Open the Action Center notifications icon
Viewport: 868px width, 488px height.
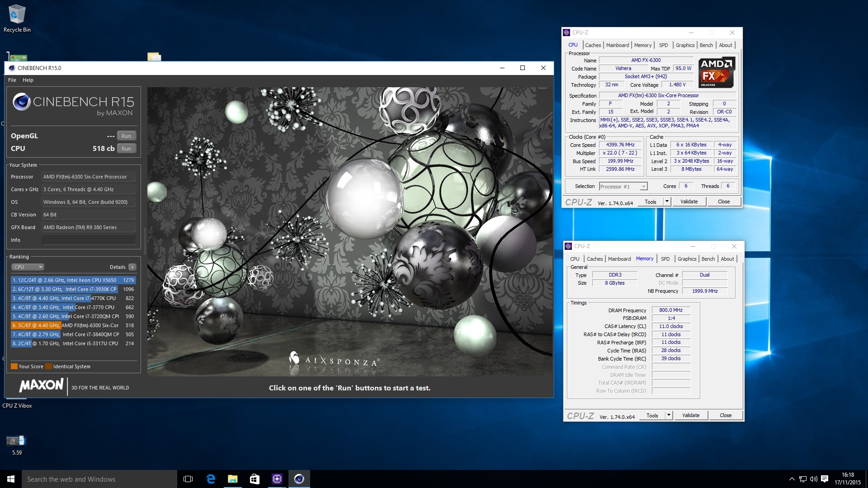(x=825, y=479)
